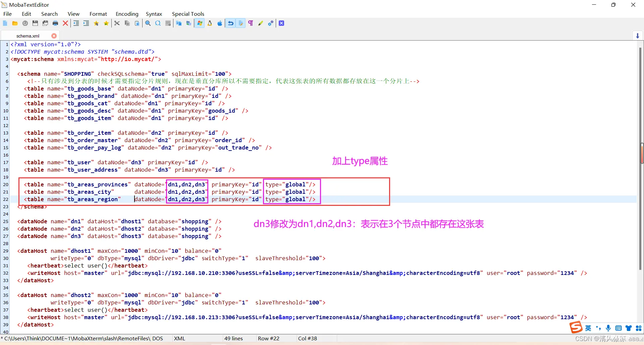Click the second file compare icon
644x345 pixels.
pyautogui.click(x=189, y=23)
